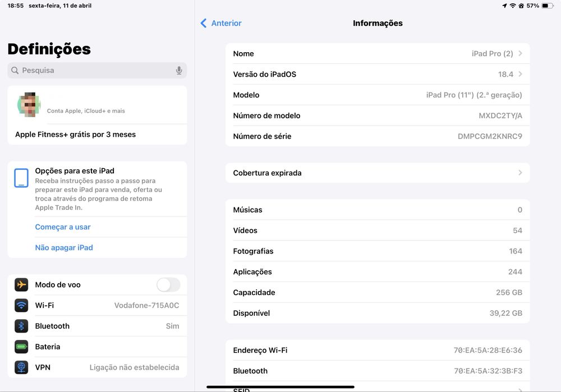This screenshot has width=561, height=392.
Task: Open the VPN settings row
Action: click(97, 367)
